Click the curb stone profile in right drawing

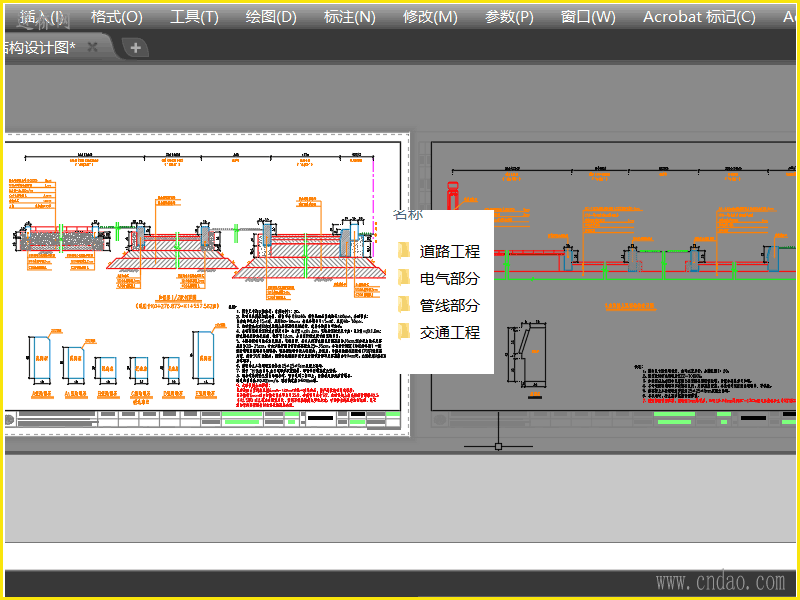point(528,354)
